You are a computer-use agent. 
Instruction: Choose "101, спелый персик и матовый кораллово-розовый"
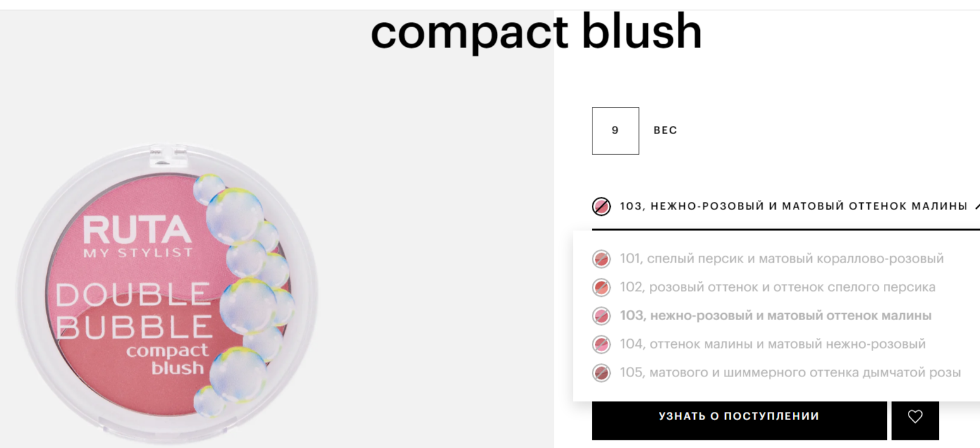(x=781, y=259)
